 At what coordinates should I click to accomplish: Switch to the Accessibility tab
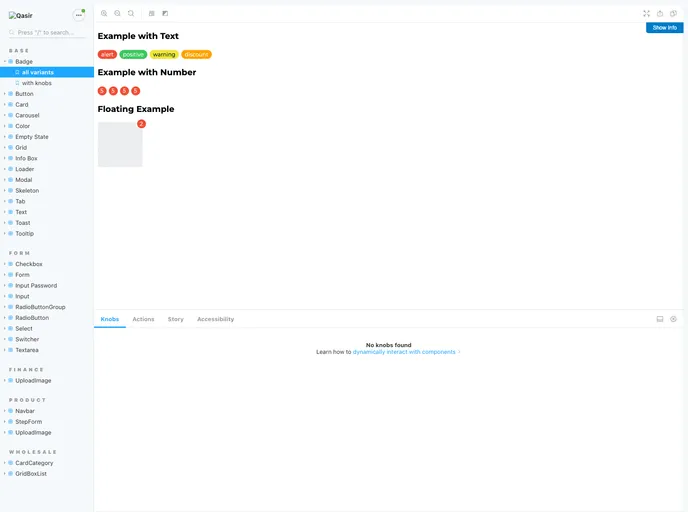click(215, 319)
